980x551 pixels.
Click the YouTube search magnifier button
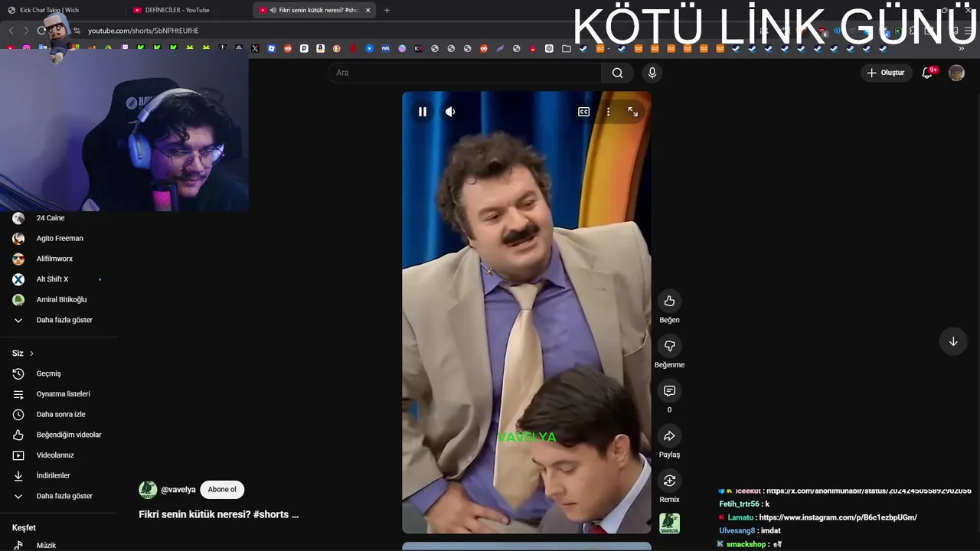[x=618, y=73]
